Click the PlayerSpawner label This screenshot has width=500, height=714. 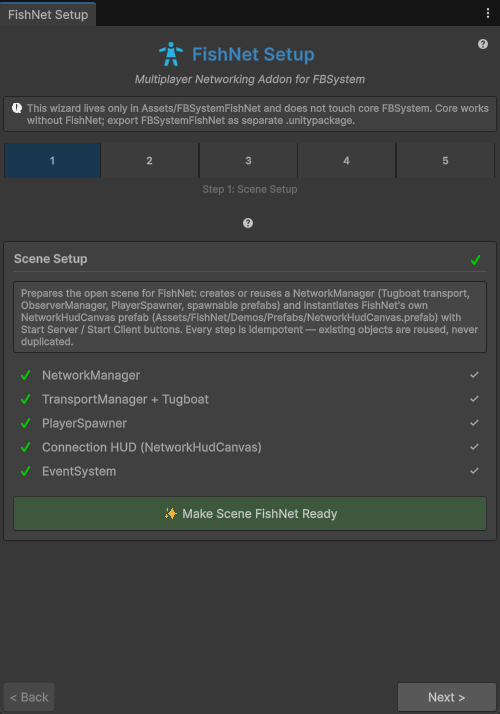point(84,423)
